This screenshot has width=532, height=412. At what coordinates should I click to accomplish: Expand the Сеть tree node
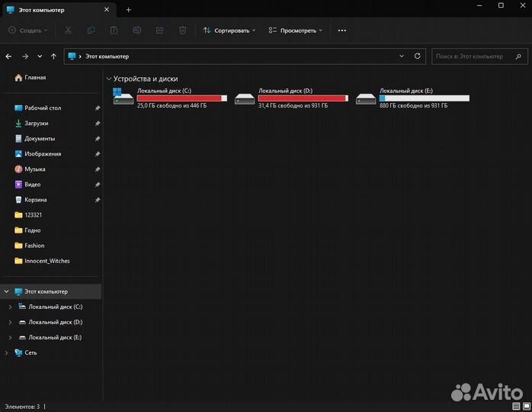[x=7, y=352]
